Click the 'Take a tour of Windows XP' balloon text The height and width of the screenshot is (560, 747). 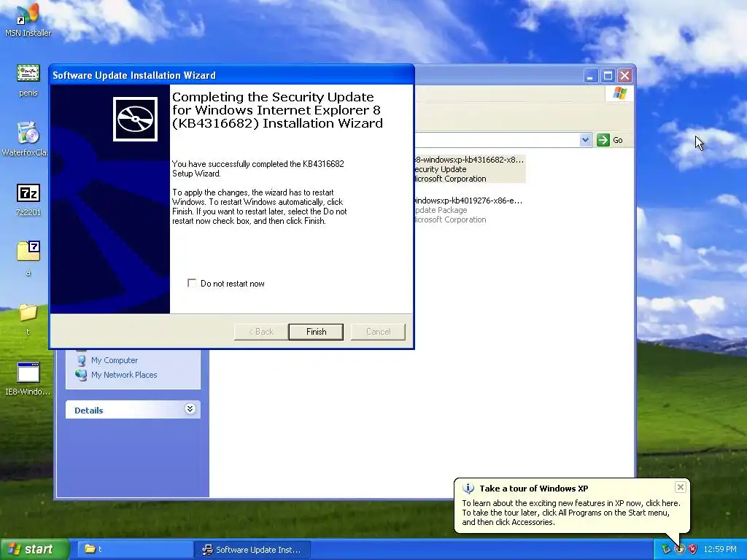[533, 489]
